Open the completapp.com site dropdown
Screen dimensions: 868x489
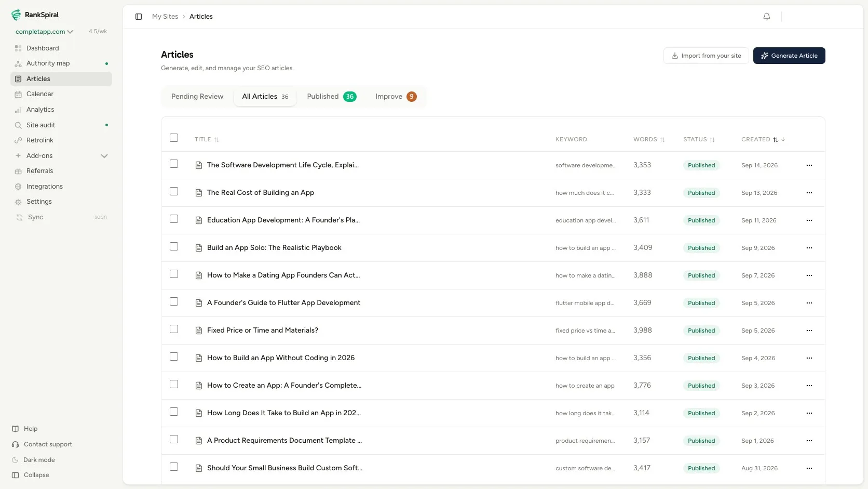(44, 32)
